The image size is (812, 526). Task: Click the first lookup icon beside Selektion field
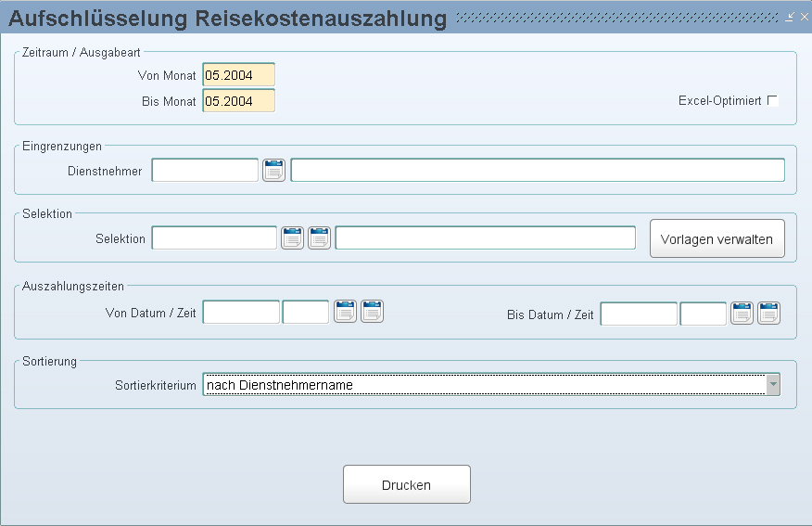pos(292,237)
